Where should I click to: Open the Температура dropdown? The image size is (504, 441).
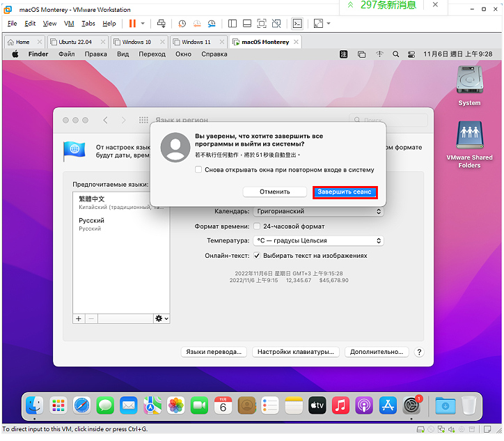pyautogui.click(x=318, y=240)
